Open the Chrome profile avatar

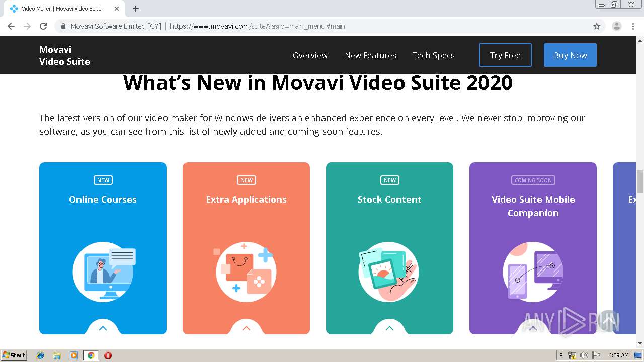(617, 26)
